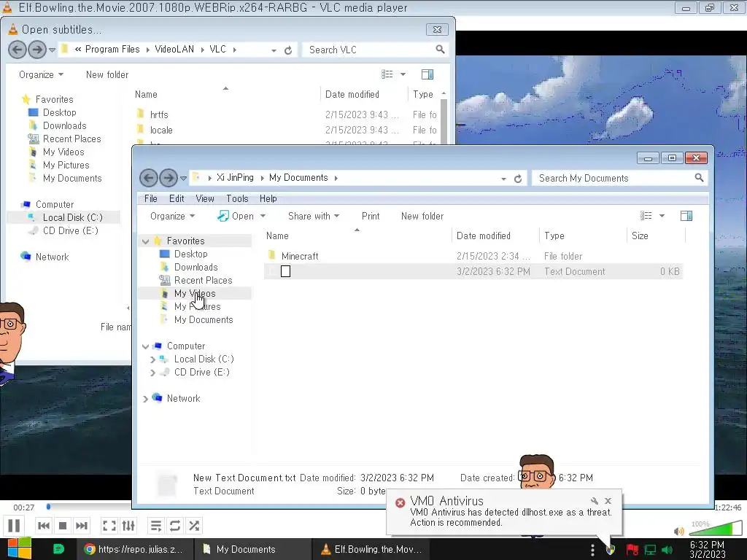Open the Tools menu
The width and height of the screenshot is (747, 560).
[x=237, y=198]
